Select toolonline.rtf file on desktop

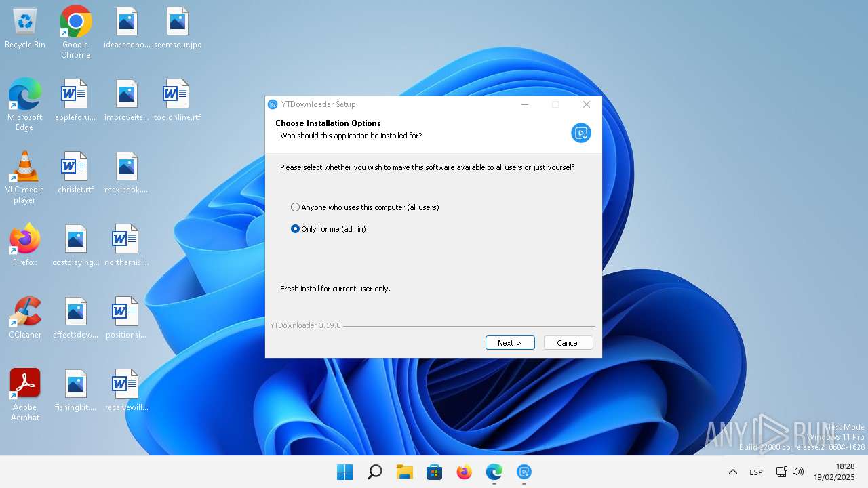pyautogui.click(x=177, y=100)
